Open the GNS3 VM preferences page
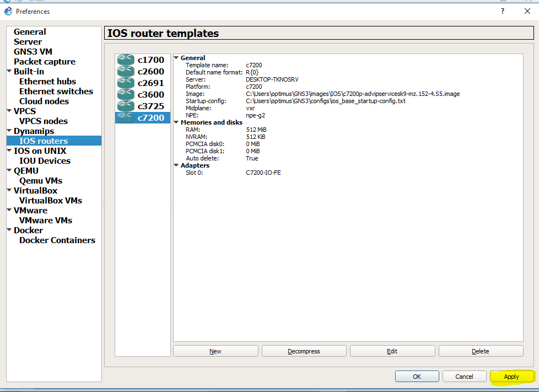This screenshot has width=539, height=392. coord(33,52)
